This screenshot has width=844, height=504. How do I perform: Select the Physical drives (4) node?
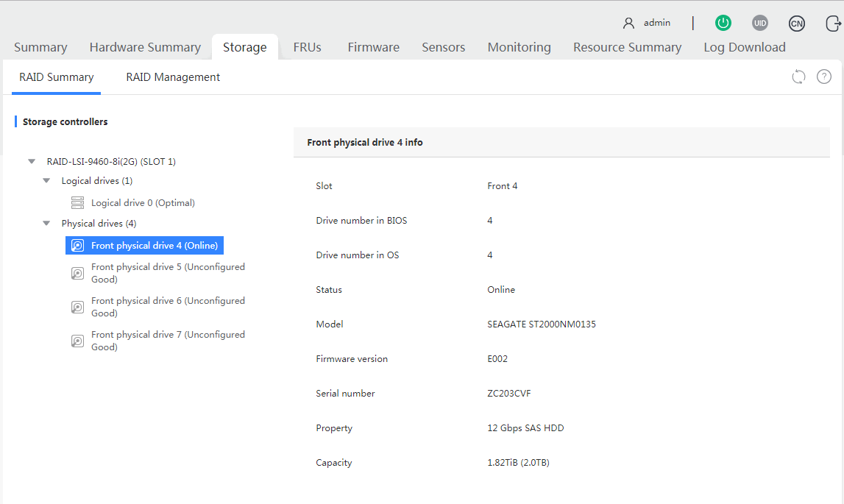click(99, 224)
